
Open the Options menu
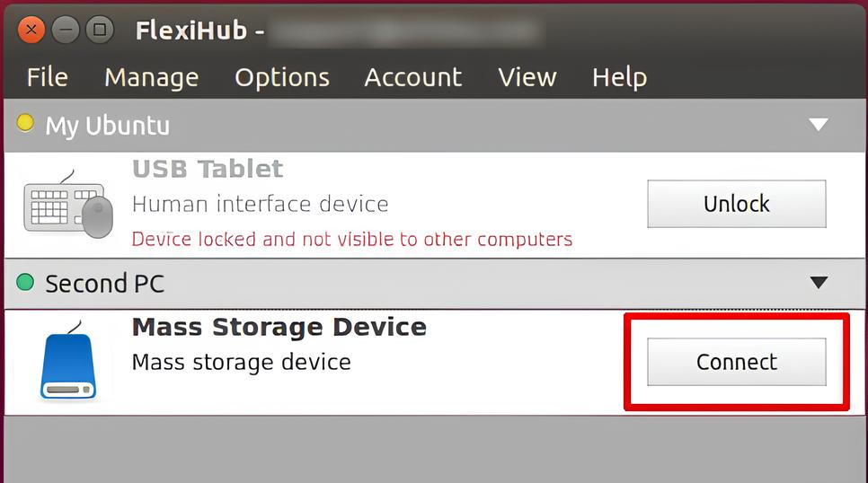pyautogui.click(x=282, y=77)
